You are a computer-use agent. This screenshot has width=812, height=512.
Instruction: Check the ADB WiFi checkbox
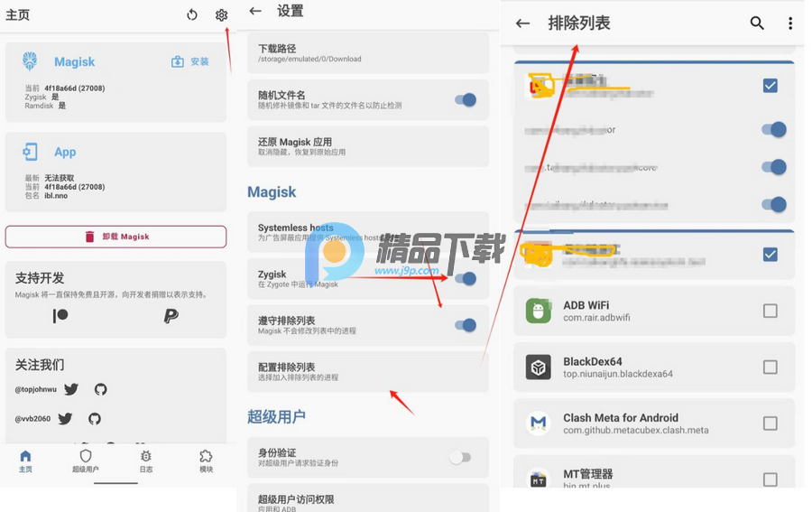click(770, 311)
